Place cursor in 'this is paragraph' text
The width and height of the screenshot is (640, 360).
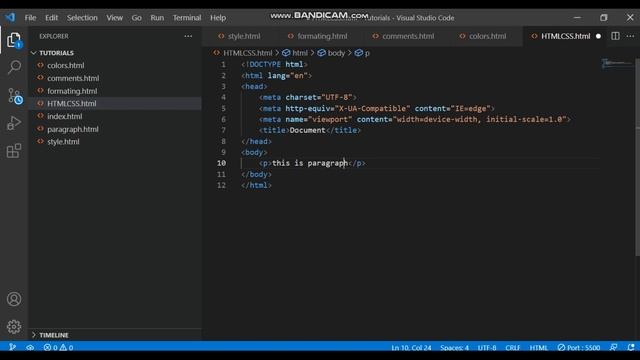(310, 163)
